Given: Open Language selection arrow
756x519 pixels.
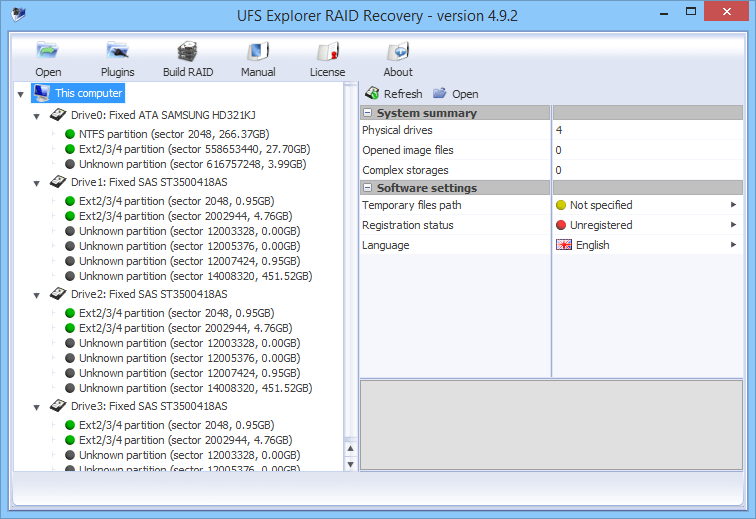Looking at the screenshot, I should 733,245.
